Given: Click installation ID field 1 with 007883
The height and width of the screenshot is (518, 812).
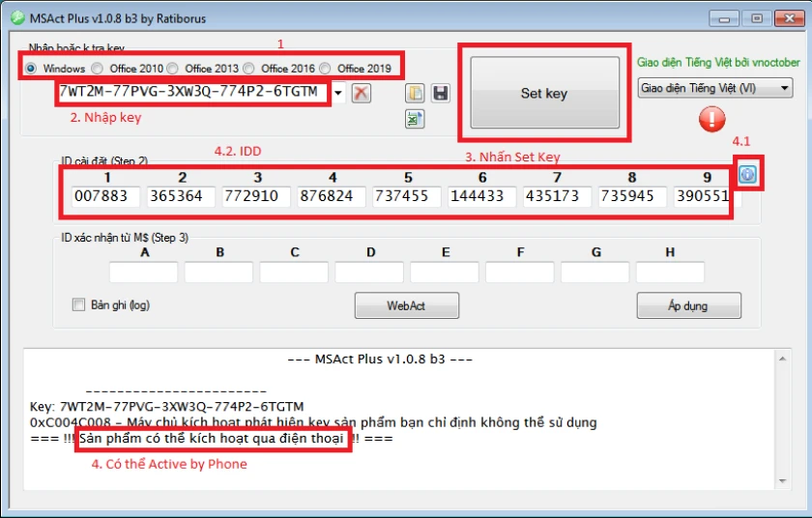Looking at the screenshot, I should pyautogui.click(x=105, y=196).
